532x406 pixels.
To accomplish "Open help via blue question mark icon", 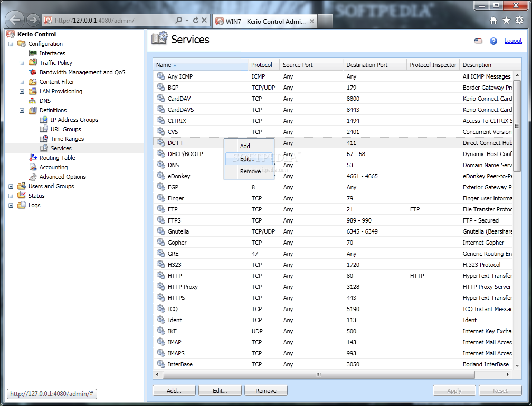I will point(493,41).
